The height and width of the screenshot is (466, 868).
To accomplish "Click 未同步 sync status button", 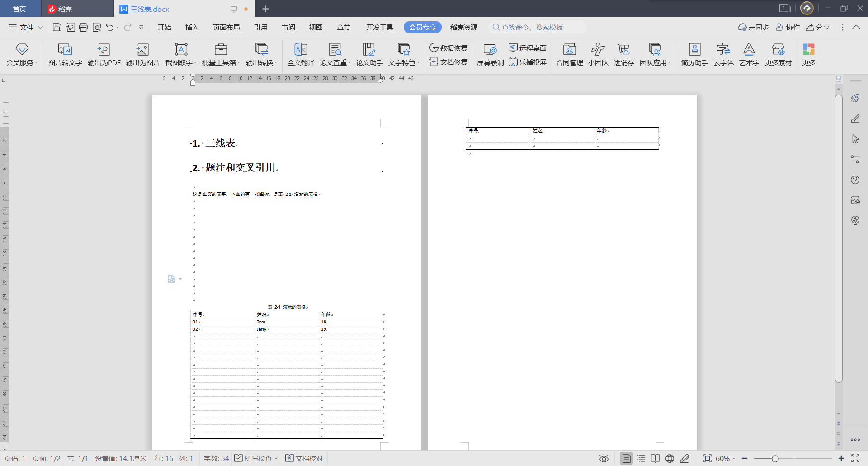I will (753, 27).
